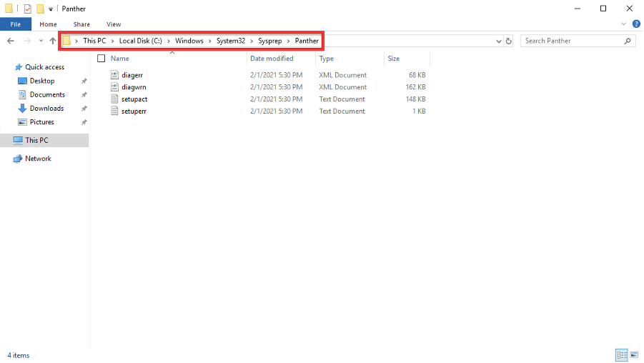Switch to Large icons view layout
Screen dimensions: 644x363
[634, 355]
